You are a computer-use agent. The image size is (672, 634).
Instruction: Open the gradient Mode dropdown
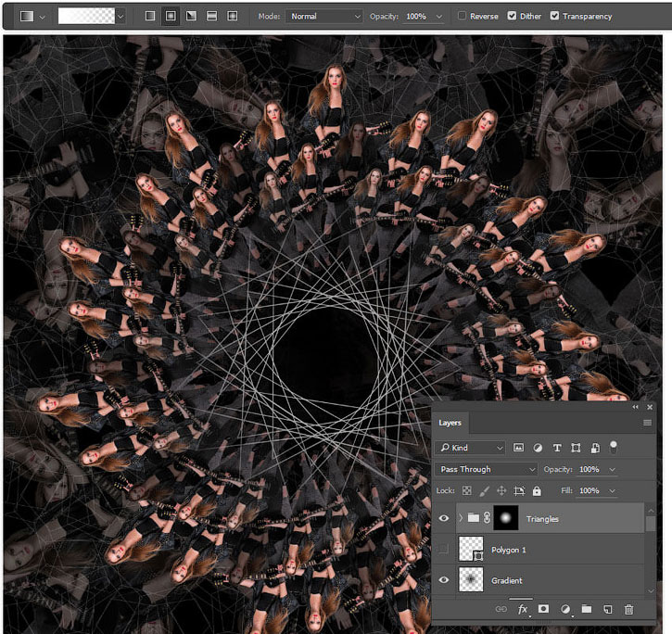pos(324,17)
